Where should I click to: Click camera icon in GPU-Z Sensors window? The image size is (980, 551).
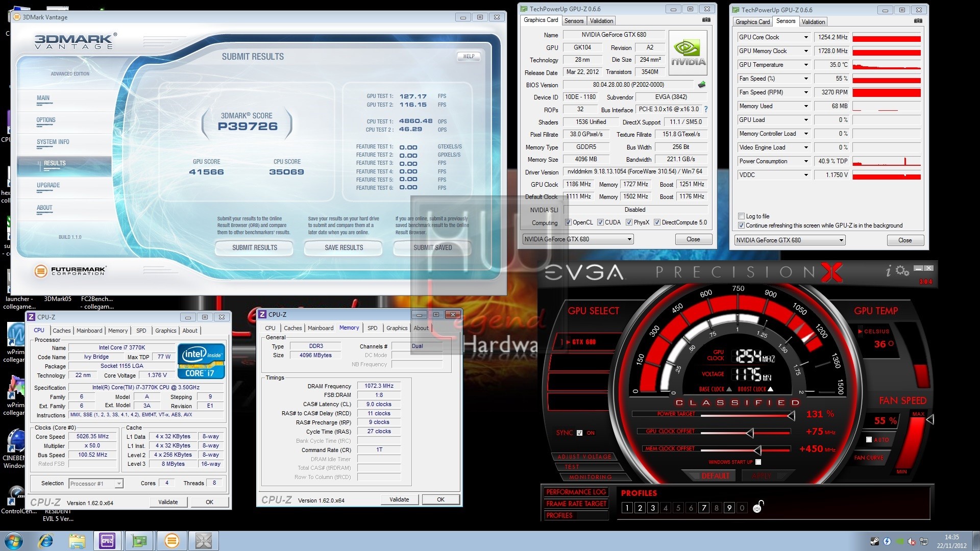coord(918,21)
